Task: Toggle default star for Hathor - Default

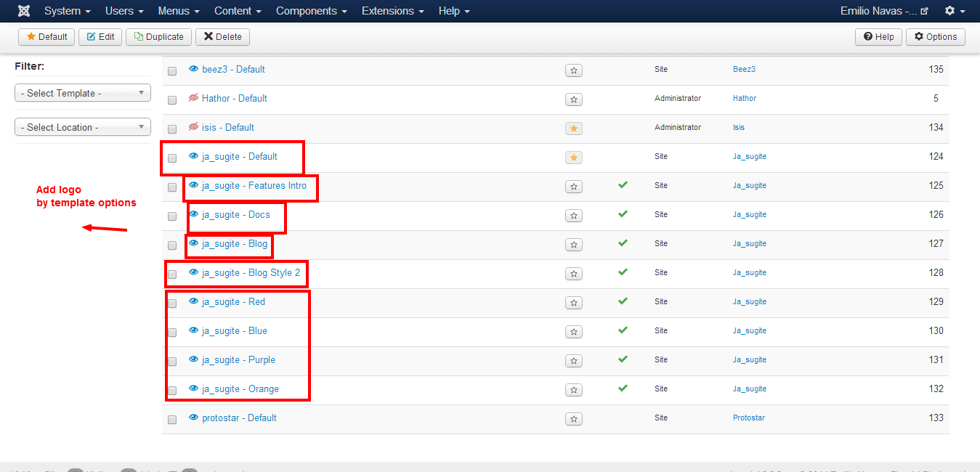Action: click(x=574, y=99)
